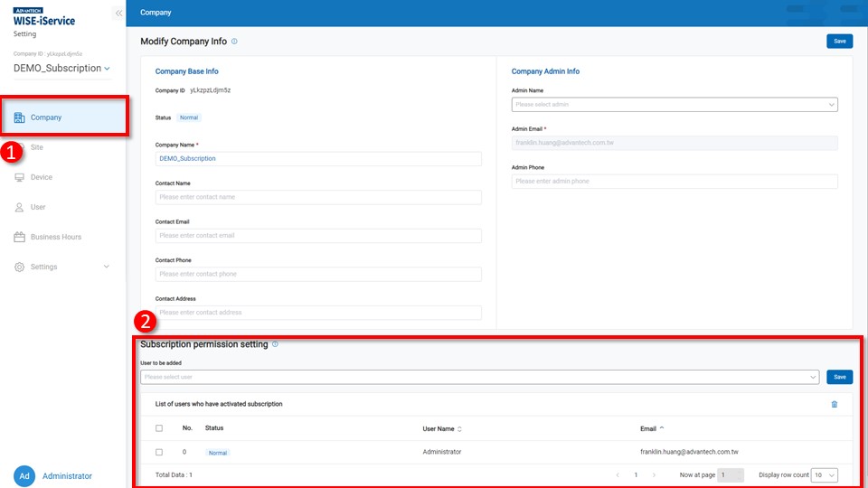The image size is (868, 488).
Task: Click the info icon beside Modify Company Info
Action: pos(234,42)
